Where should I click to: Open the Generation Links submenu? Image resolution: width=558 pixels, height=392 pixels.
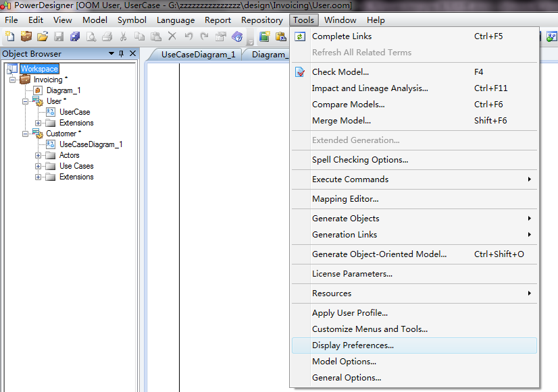point(414,235)
